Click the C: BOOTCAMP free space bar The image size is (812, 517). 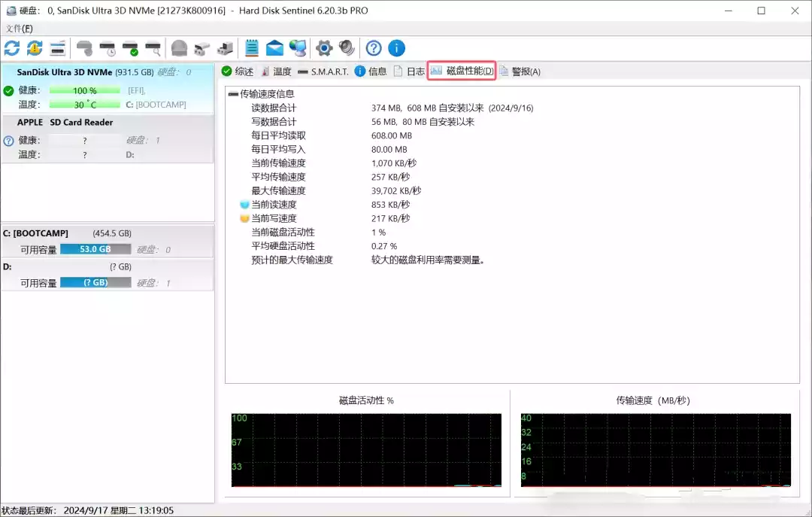pos(95,249)
